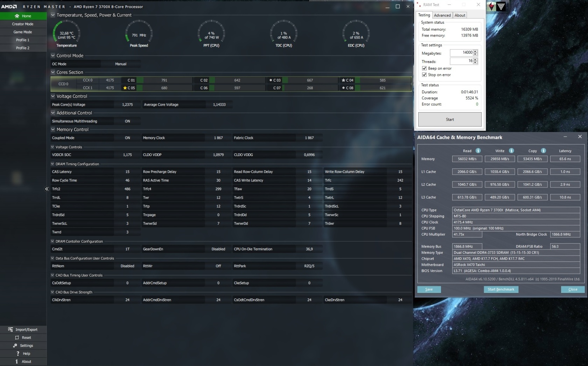
Task: Click OC Mode Manual value
Action: tap(121, 64)
